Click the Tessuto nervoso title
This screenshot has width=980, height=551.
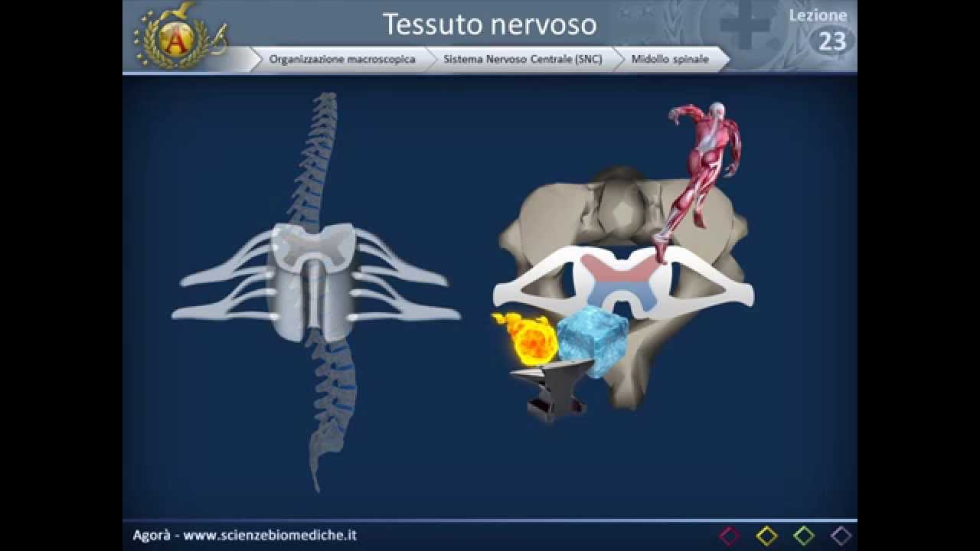pos(489,24)
